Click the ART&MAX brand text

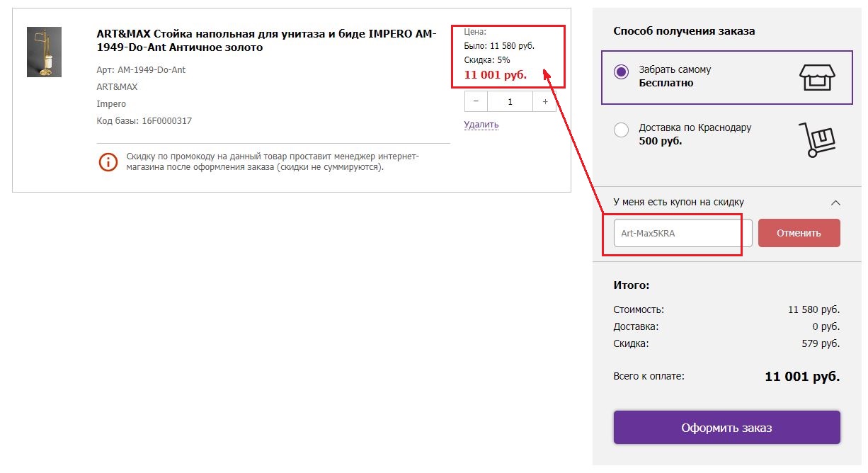tap(117, 87)
